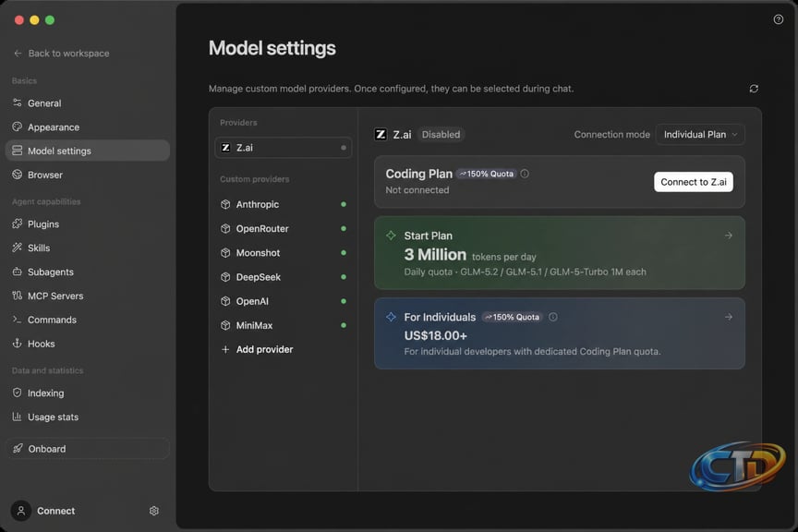Open the Subagents section
Viewport: 798px width, 532px height.
(x=88, y=272)
